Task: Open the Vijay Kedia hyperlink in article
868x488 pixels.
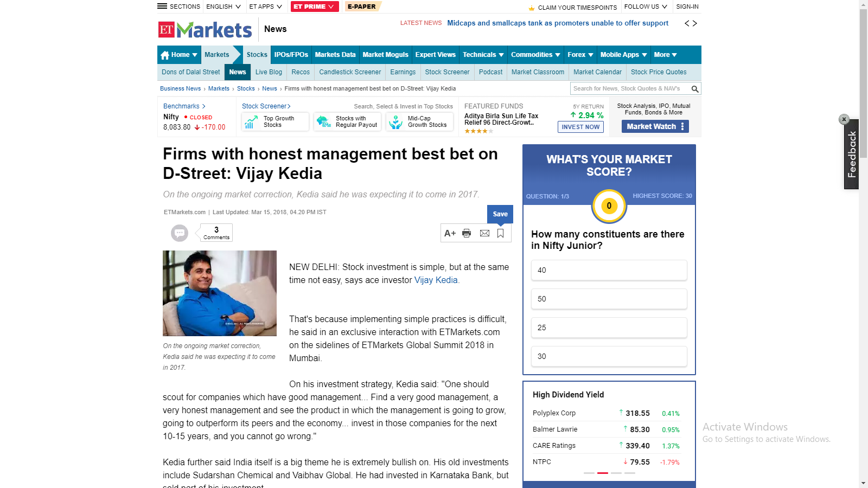Action: pyautogui.click(x=436, y=280)
